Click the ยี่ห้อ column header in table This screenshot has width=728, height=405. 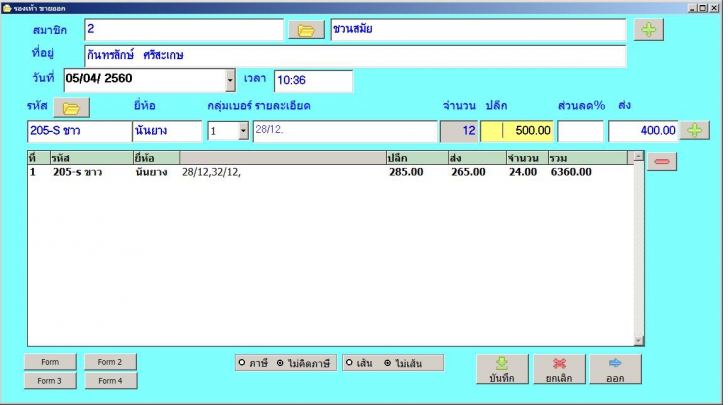point(156,158)
